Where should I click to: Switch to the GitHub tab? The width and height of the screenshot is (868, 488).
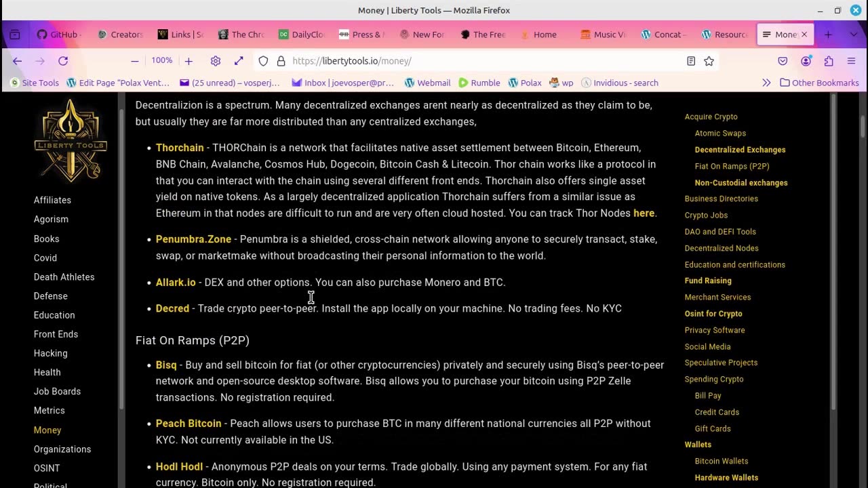(58, 35)
